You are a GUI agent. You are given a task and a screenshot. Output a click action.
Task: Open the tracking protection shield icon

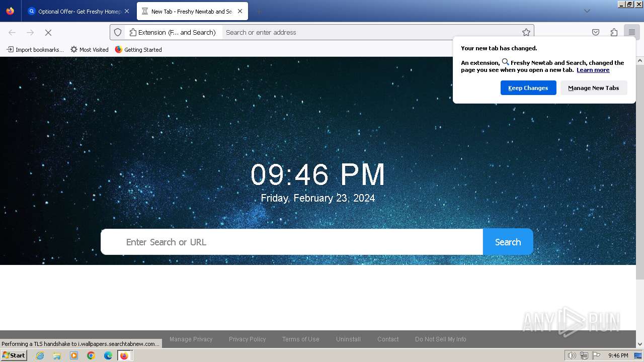[118, 32]
